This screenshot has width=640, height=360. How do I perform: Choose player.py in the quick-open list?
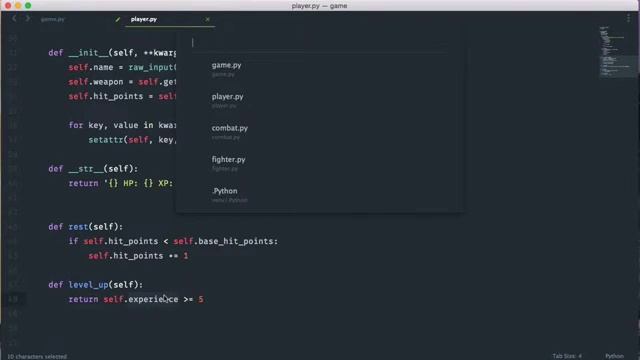pos(320,100)
